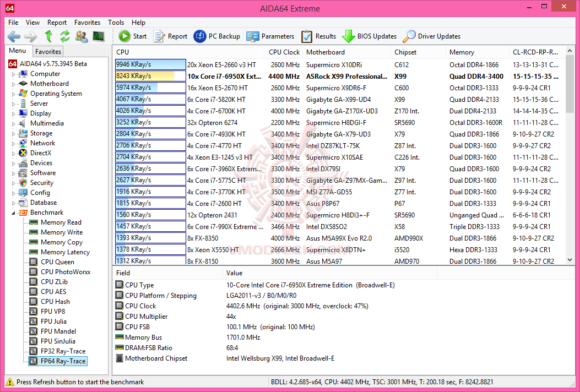
Task: Expand the Display tree node
Action: click(13, 113)
